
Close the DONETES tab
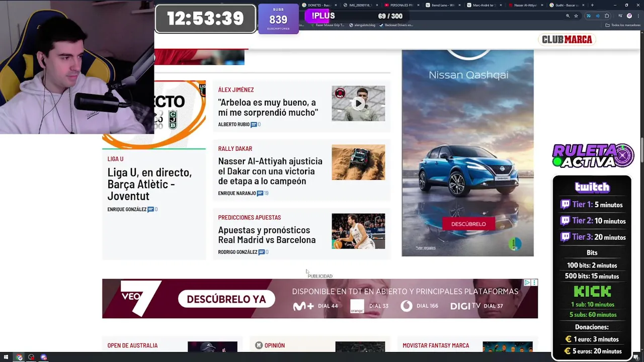pos(336,5)
